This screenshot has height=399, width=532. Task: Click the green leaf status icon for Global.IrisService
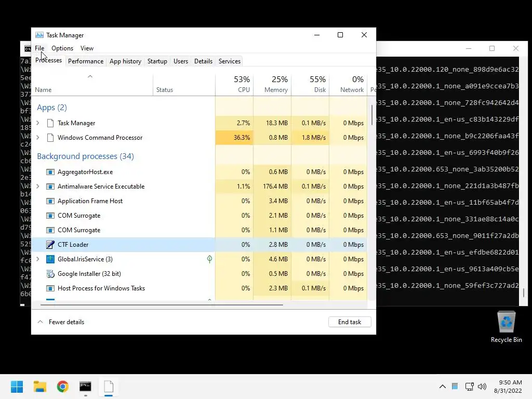tap(210, 259)
